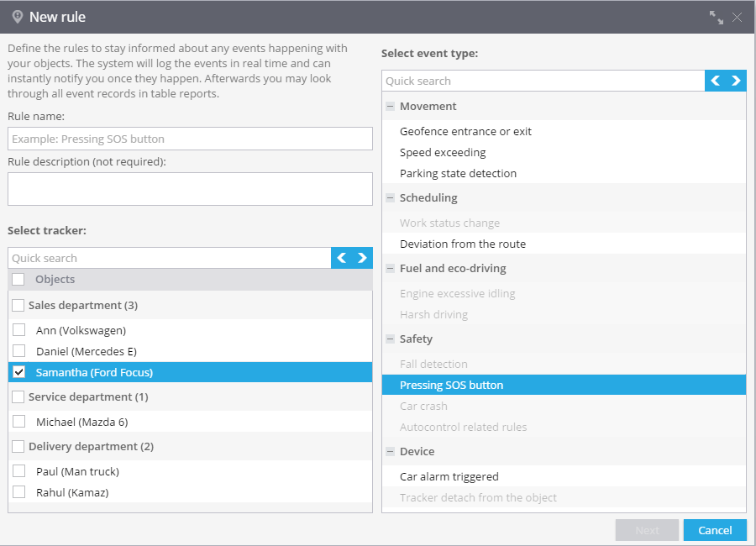Screen dimensions: 756x546
Task: Tick the Sales department group checkbox
Action: click(x=18, y=305)
